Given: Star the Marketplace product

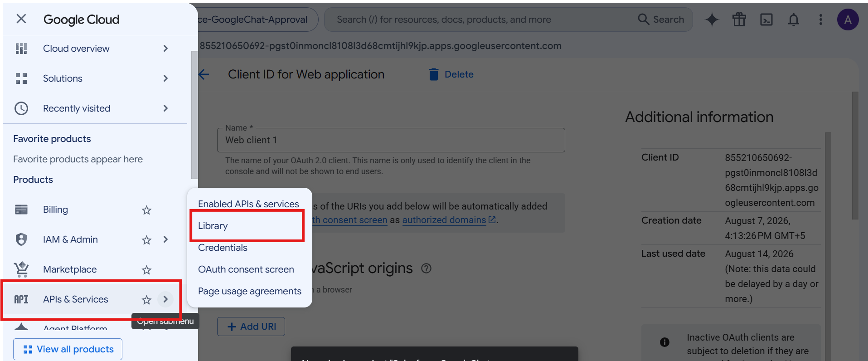Looking at the screenshot, I should click(x=146, y=270).
